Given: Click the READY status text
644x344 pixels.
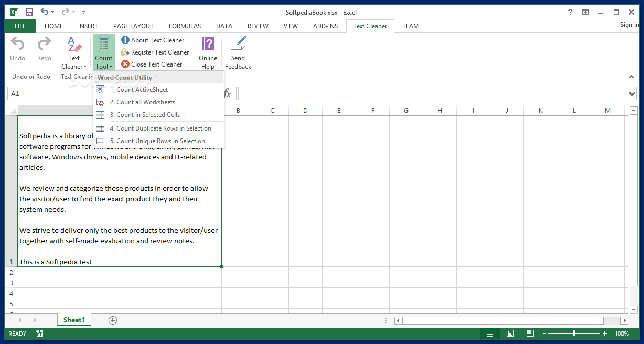Looking at the screenshot, I should (17, 334).
